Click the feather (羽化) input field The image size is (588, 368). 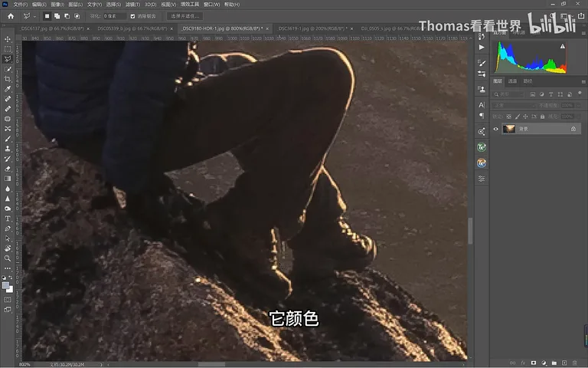tap(114, 16)
